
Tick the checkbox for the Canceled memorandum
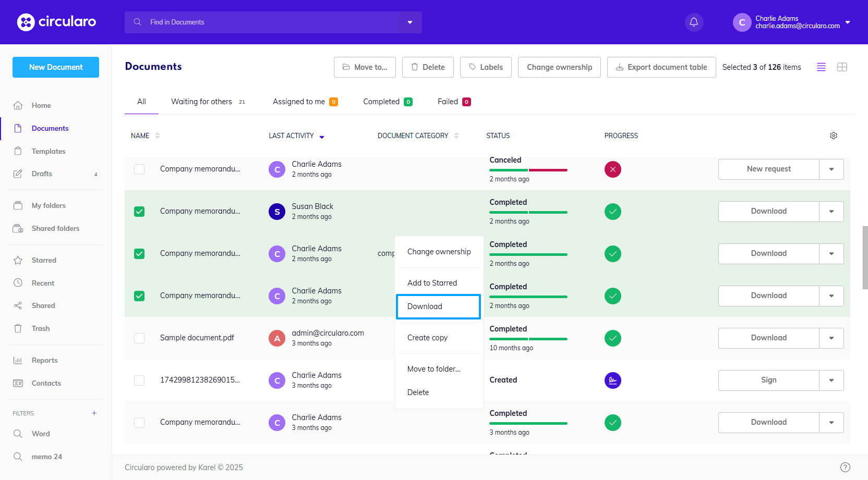139,169
